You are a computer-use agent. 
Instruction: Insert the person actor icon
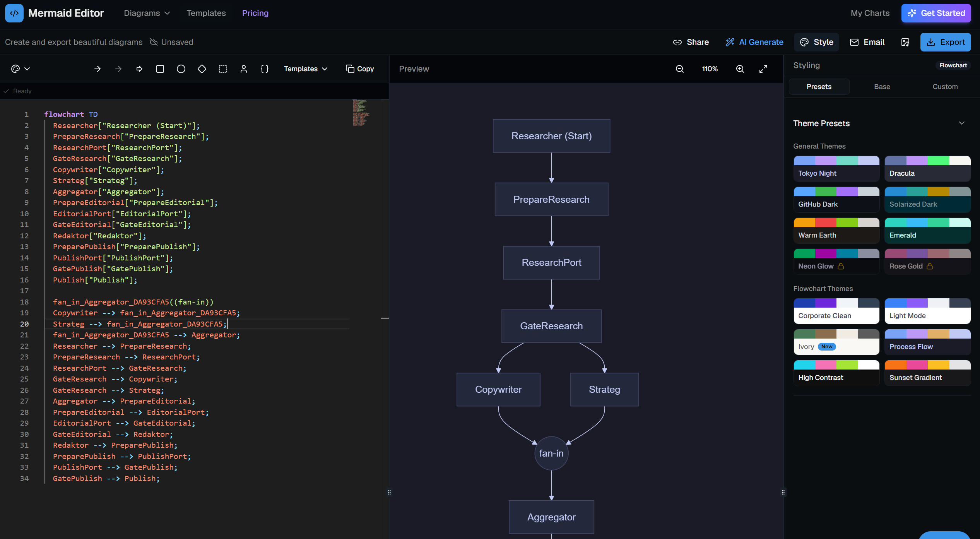pyautogui.click(x=244, y=69)
